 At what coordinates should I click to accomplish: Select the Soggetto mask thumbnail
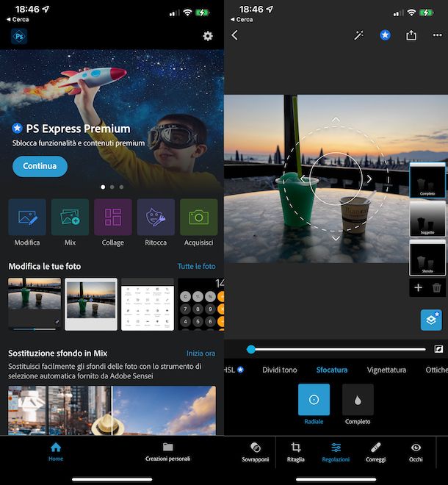click(427, 219)
